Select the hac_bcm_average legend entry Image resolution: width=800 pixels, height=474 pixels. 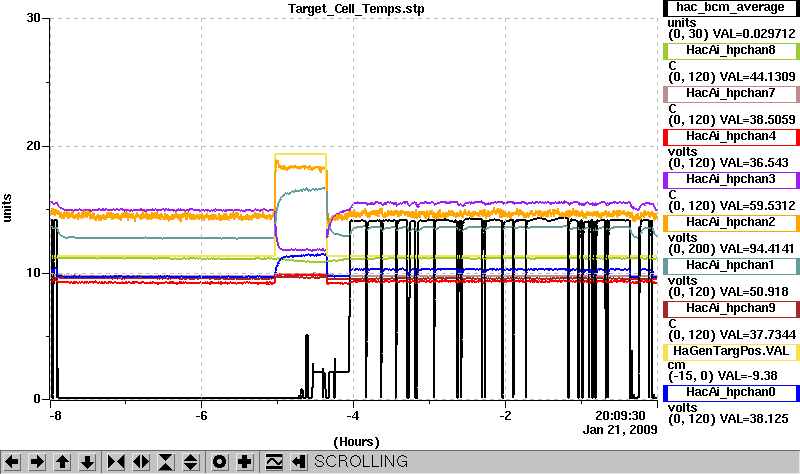click(731, 8)
